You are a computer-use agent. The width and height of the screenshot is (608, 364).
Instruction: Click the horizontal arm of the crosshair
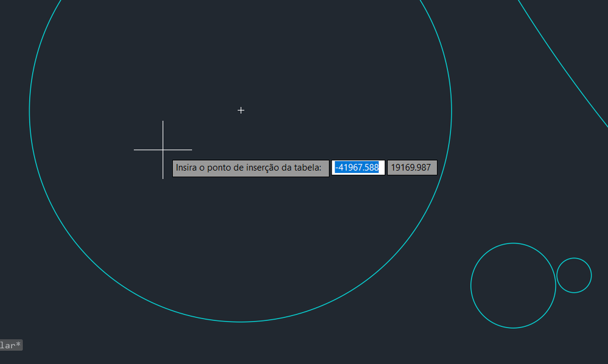(x=178, y=150)
